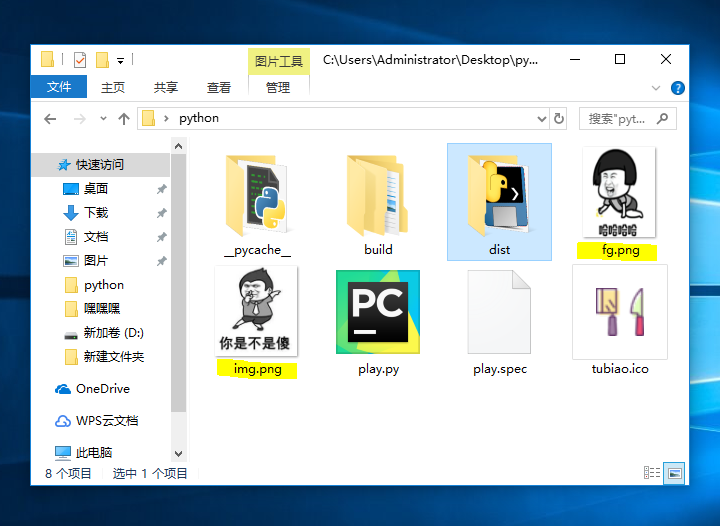Image resolution: width=720 pixels, height=526 pixels.
Task: Click navigation pane scroll up arrow
Action: (x=179, y=146)
